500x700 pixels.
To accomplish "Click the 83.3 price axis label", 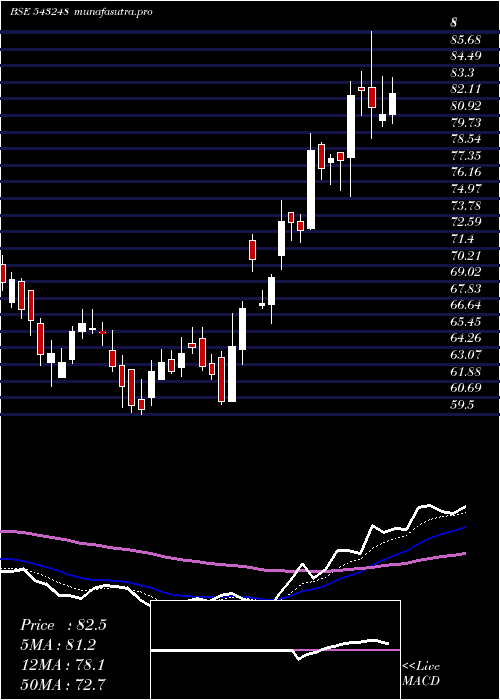I will 462,73.
